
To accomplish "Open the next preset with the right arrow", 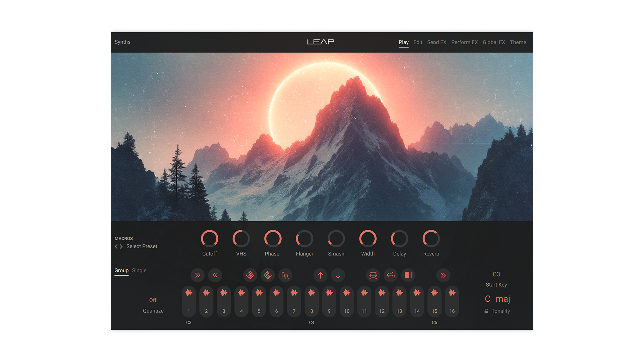I will point(122,246).
